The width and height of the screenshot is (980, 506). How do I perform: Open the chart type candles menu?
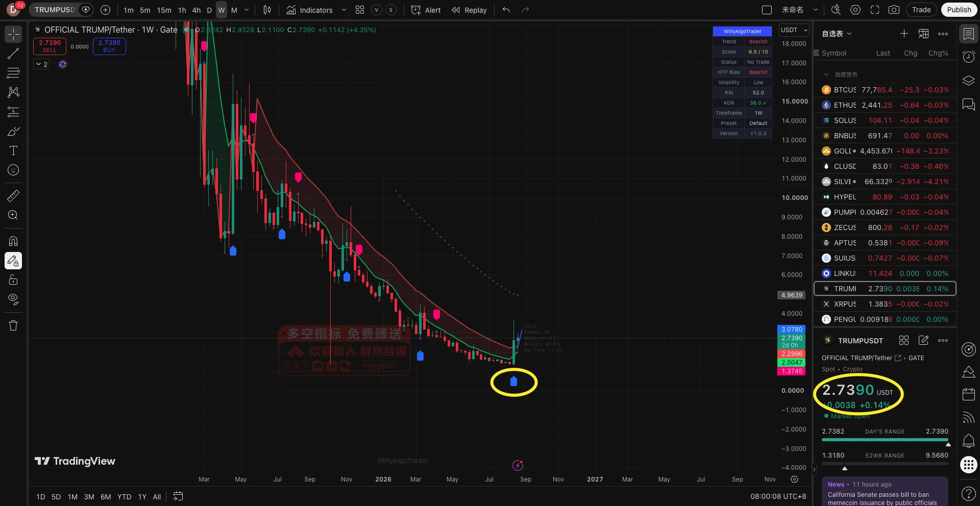[x=267, y=10]
